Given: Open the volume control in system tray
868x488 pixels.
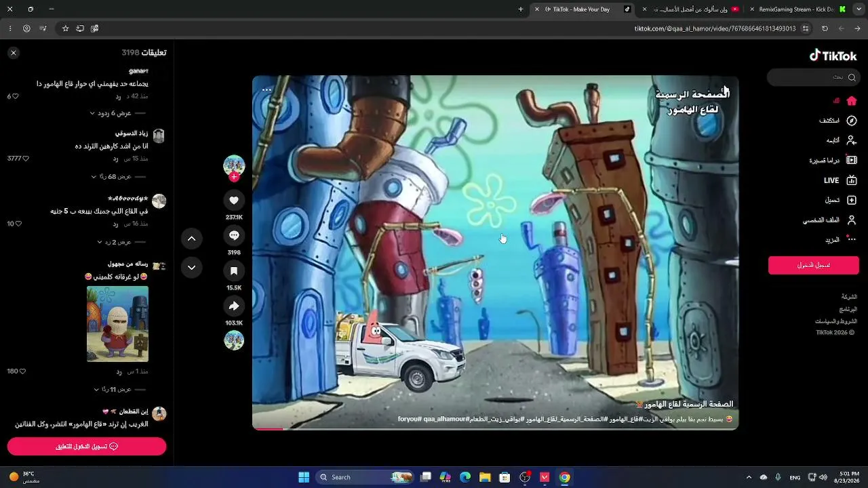Looking at the screenshot, I should click(823, 477).
